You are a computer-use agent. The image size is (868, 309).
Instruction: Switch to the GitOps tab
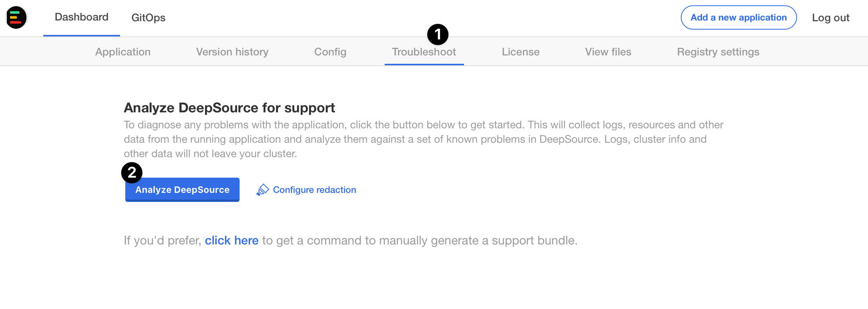point(148,17)
